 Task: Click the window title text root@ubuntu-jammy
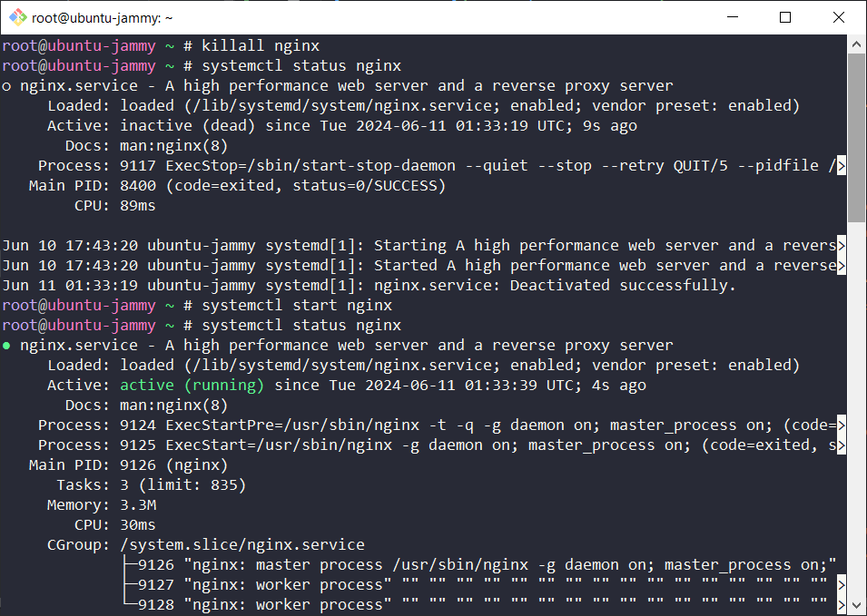pyautogui.click(x=102, y=17)
